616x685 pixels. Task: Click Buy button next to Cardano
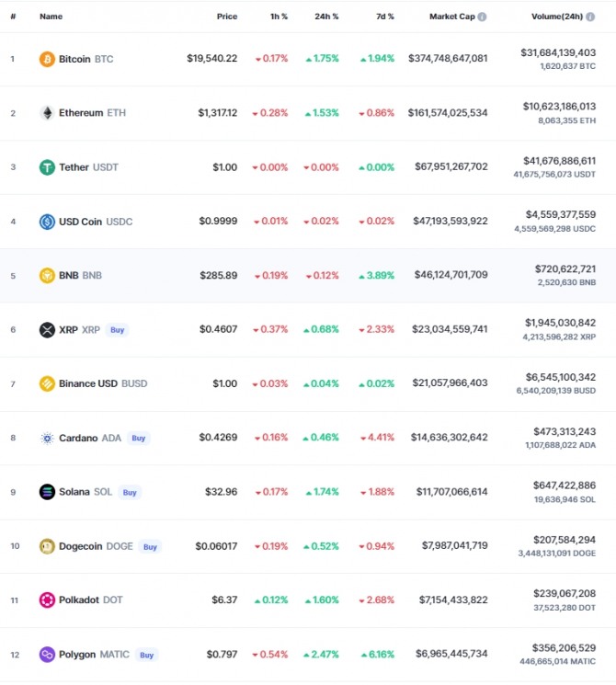click(x=139, y=438)
